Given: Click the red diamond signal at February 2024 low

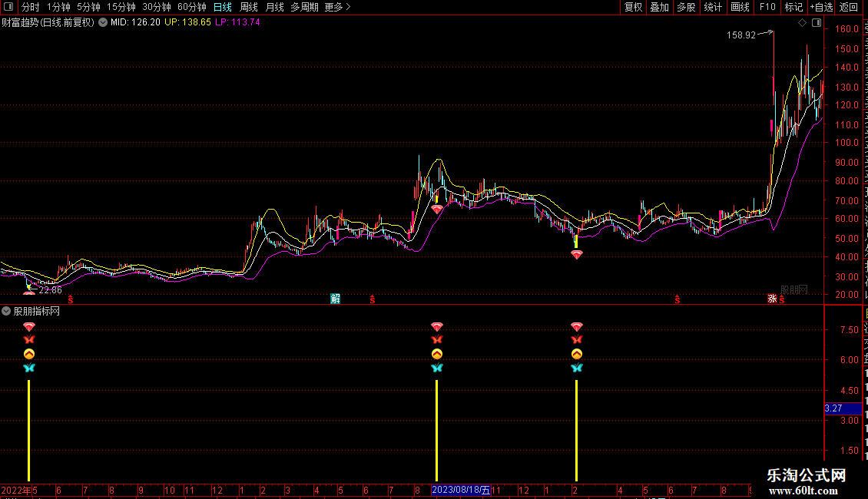Looking at the screenshot, I should coord(576,254).
